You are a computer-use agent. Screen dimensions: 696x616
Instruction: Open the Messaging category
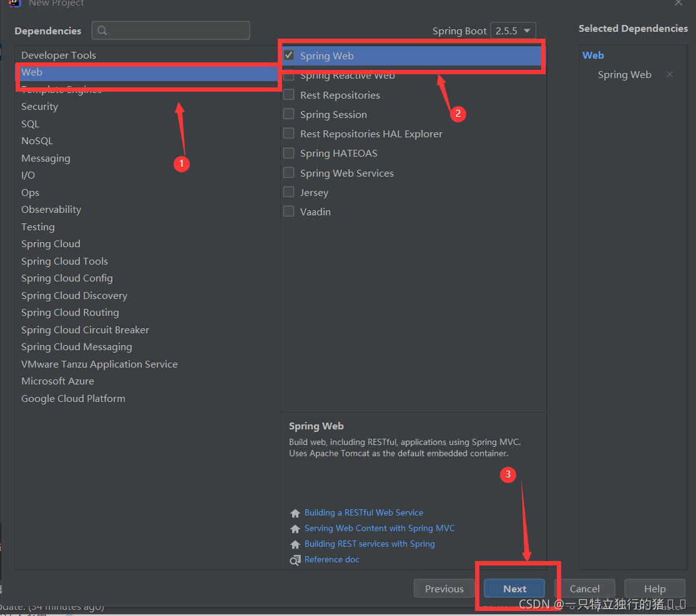click(x=147, y=158)
